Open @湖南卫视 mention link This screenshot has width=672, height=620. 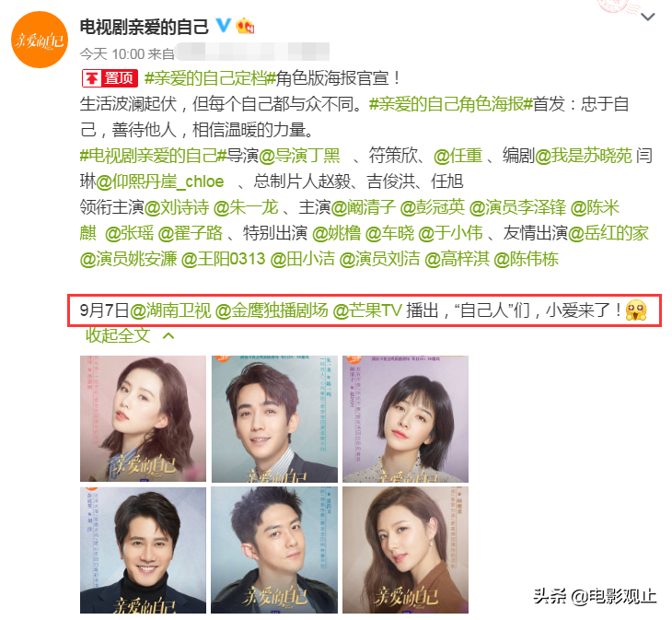pos(170,310)
